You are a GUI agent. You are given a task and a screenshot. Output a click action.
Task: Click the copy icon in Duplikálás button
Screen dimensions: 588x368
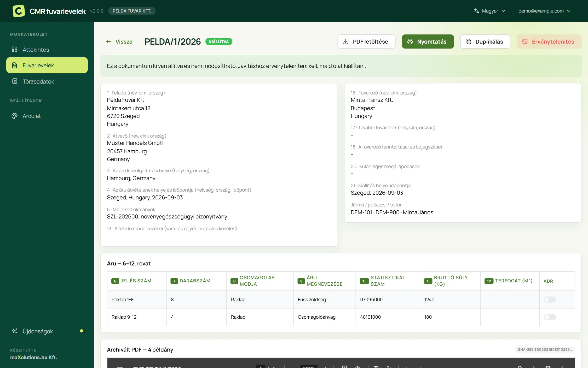coord(468,41)
